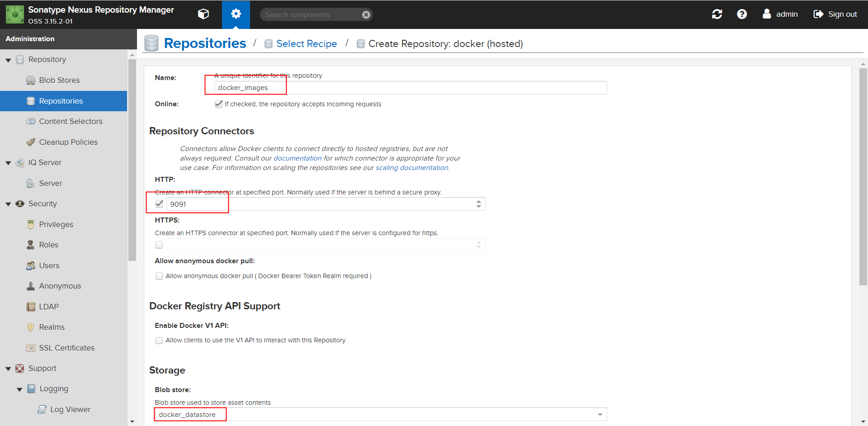The image size is (868, 426).
Task: Click the Blob Stores icon
Action: tap(31, 80)
